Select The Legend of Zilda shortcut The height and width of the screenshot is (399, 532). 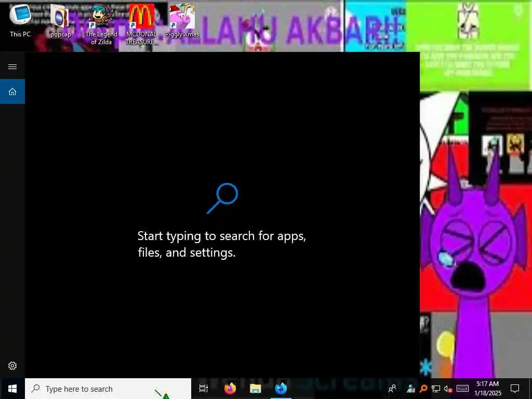[x=101, y=24]
